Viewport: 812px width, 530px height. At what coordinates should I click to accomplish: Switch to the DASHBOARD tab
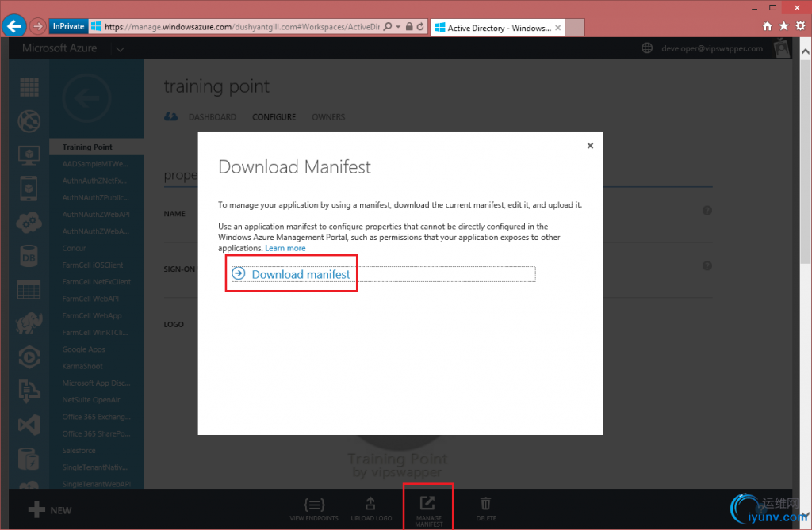(213, 117)
